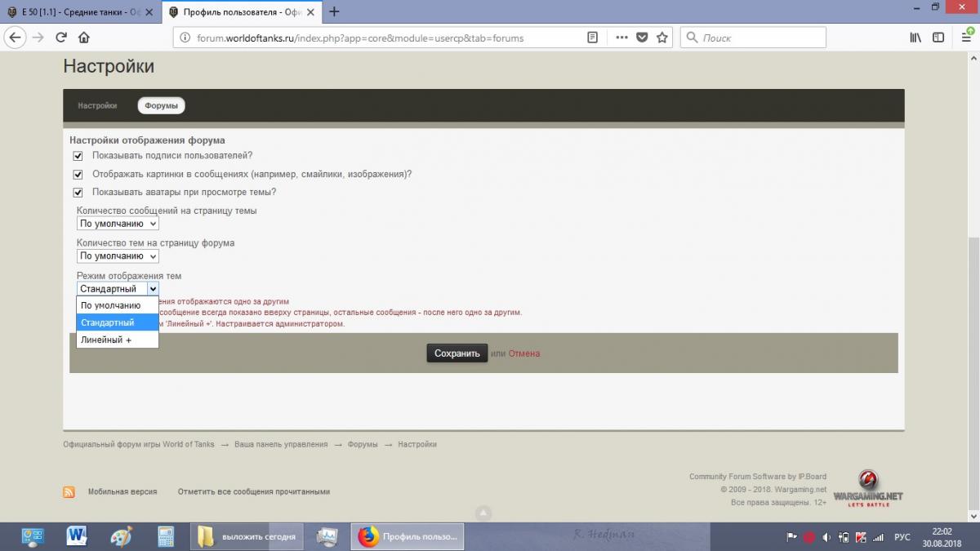Close the Профиль пользователя tab
Viewport: 980px width, 551px height.
pos(311,12)
